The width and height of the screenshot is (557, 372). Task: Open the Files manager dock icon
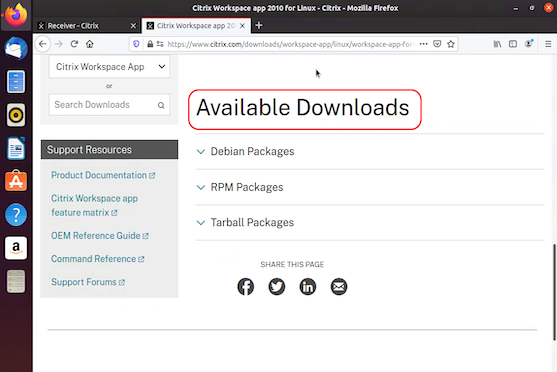tap(16, 82)
